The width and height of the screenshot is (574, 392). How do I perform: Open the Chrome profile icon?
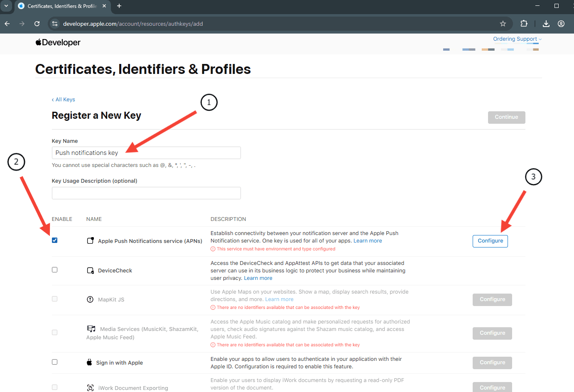click(561, 24)
